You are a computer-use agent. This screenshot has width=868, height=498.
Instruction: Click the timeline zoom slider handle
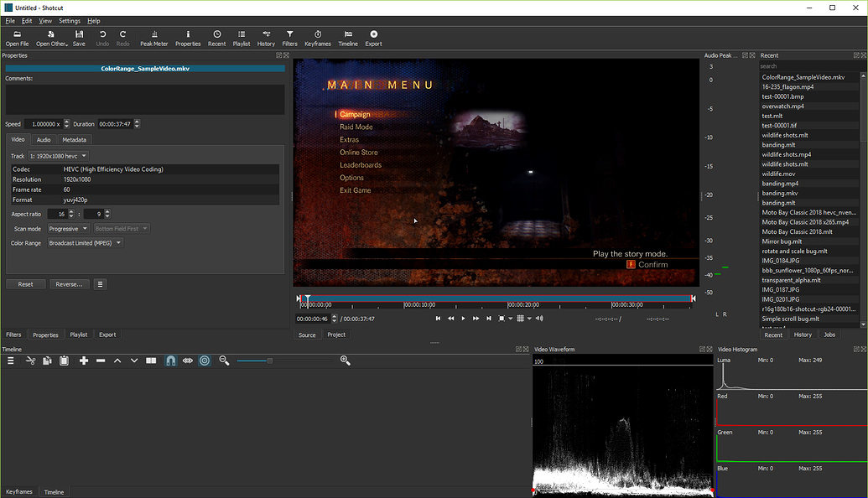click(x=269, y=361)
